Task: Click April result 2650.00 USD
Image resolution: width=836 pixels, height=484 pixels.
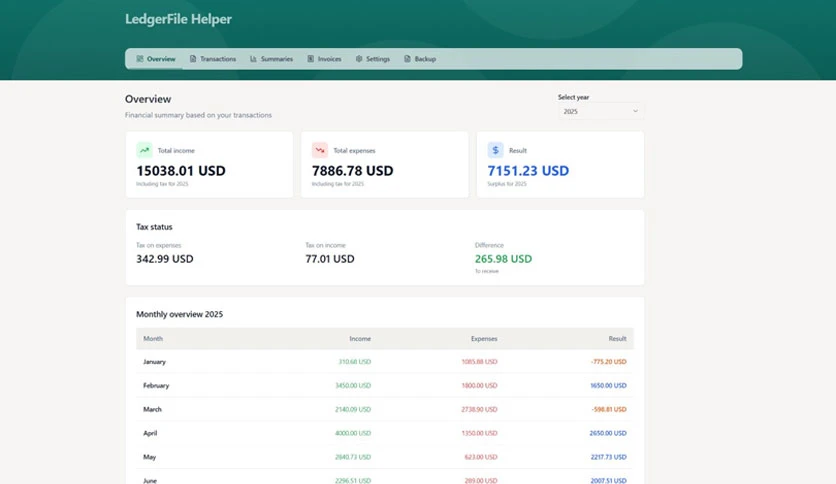Action: 608,433
